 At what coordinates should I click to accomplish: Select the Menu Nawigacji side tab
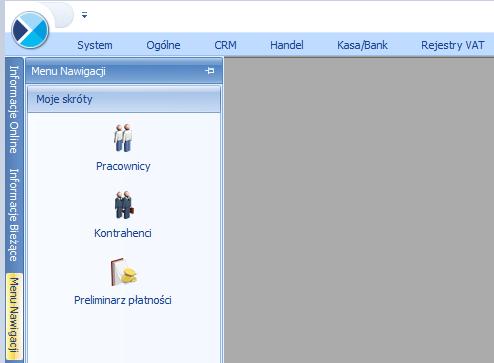(14, 316)
